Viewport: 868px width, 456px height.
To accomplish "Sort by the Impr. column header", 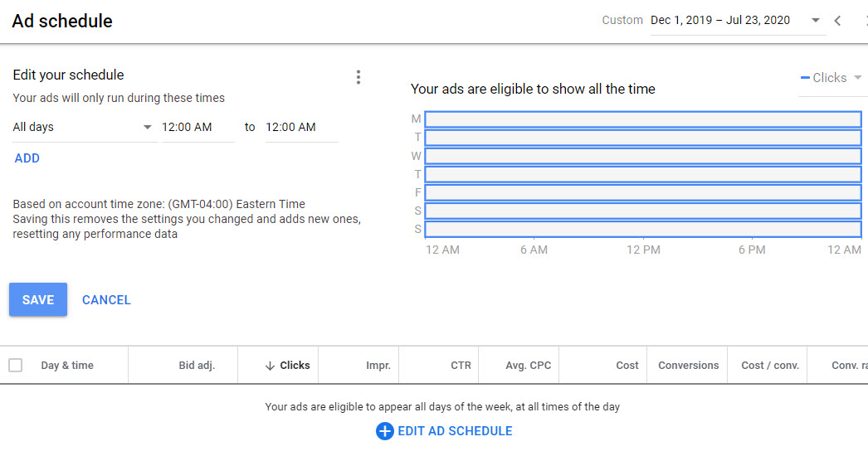I will pos(378,366).
